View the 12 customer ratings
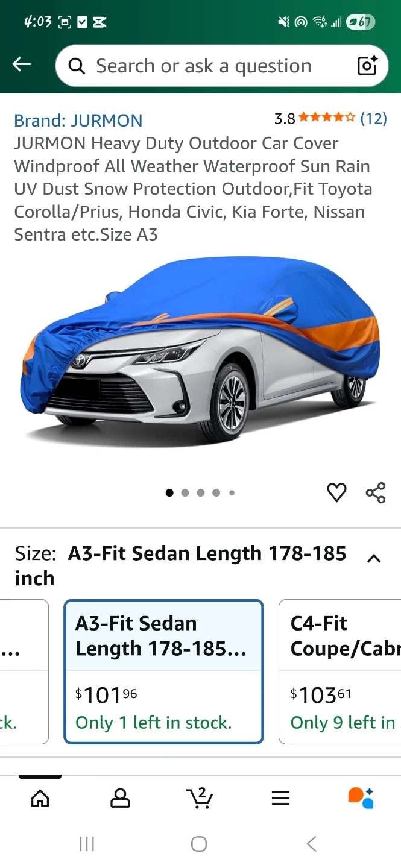Image resolution: width=401 pixels, height=868 pixels. coord(373,118)
